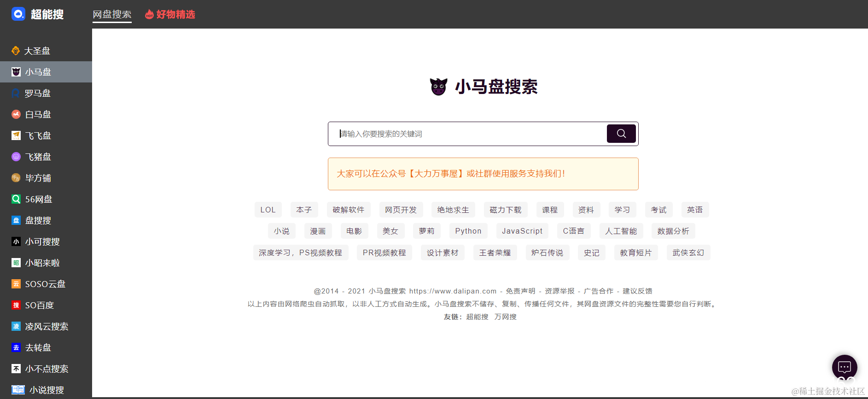The width and height of the screenshot is (868, 399).
Task: Click the 考试 tag
Action: (x=659, y=210)
